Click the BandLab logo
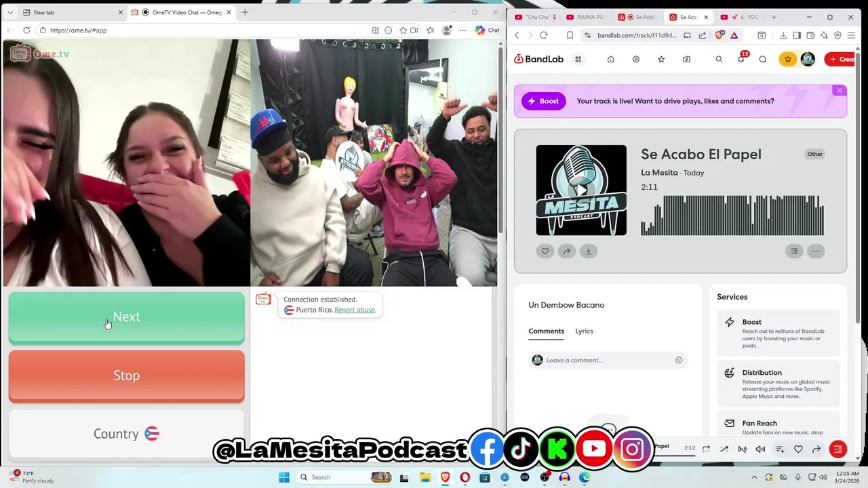This screenshot has width=868, height=488. [538, 59]
